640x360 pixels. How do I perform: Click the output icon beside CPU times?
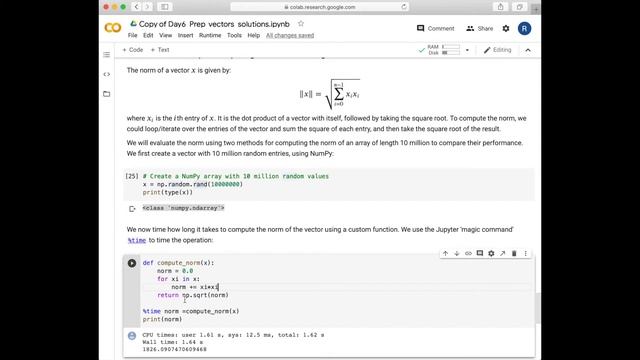(132, 336)
